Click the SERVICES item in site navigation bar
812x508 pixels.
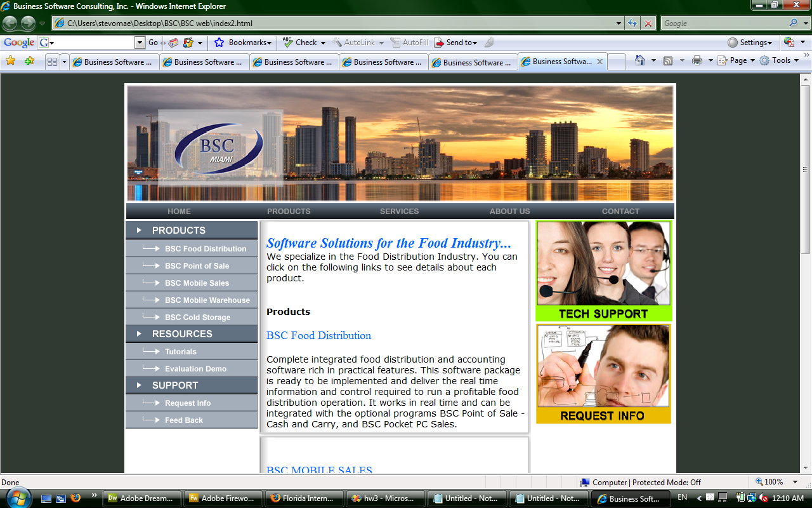[x=399, y=211]
